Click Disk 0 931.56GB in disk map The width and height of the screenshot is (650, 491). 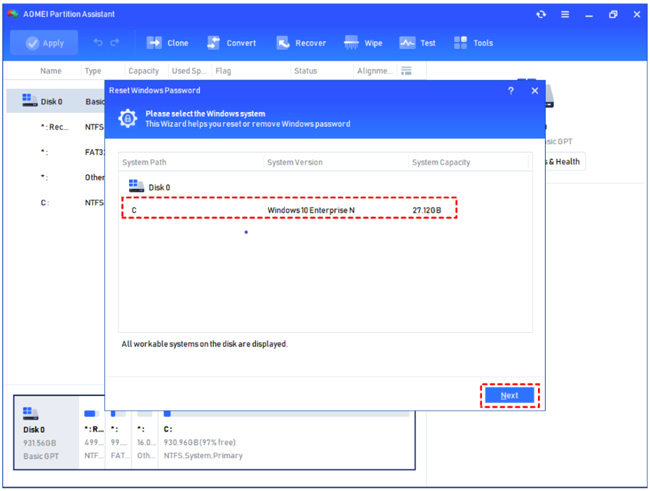point(46,433)
